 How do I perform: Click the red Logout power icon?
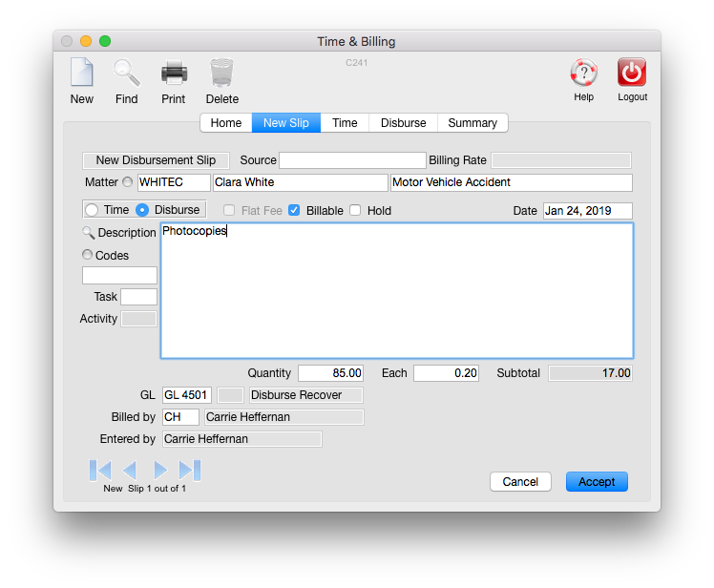pos(632,73)
